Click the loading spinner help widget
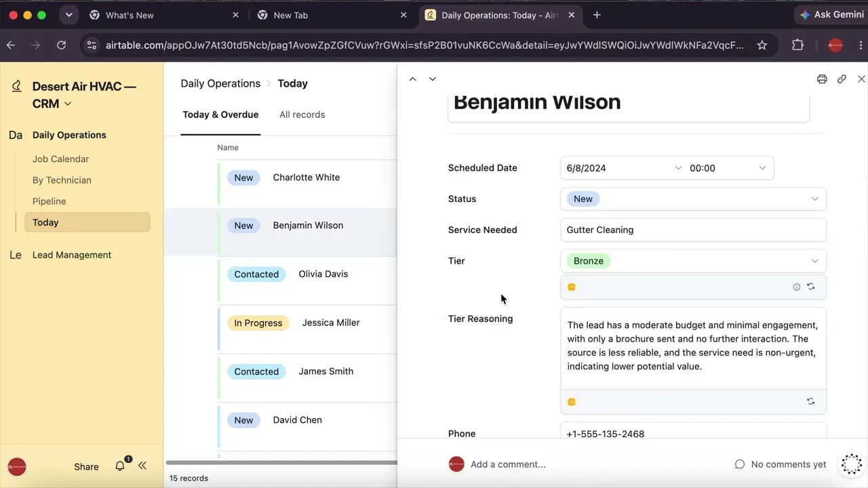Screen dimensions: 868x488 (851, 464)
